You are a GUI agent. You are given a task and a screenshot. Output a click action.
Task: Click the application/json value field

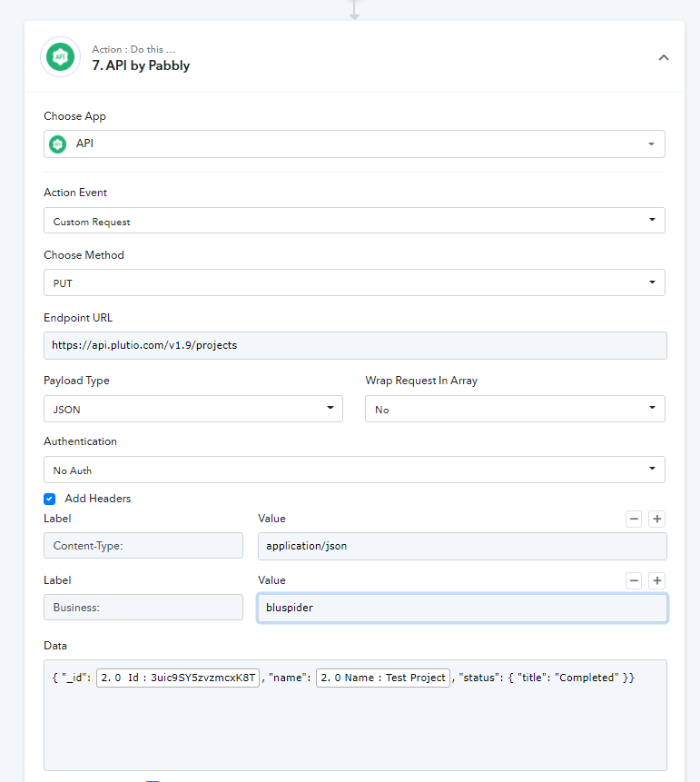(462, 546)
